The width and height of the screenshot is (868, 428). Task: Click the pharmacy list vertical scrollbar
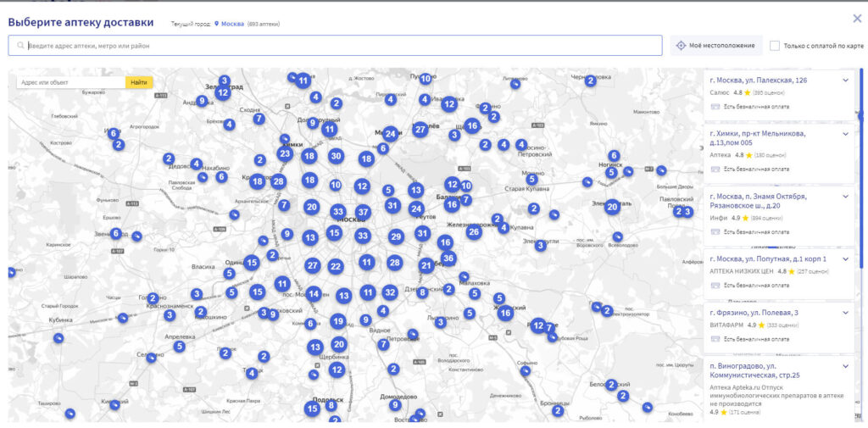click(x=861, y=170)
